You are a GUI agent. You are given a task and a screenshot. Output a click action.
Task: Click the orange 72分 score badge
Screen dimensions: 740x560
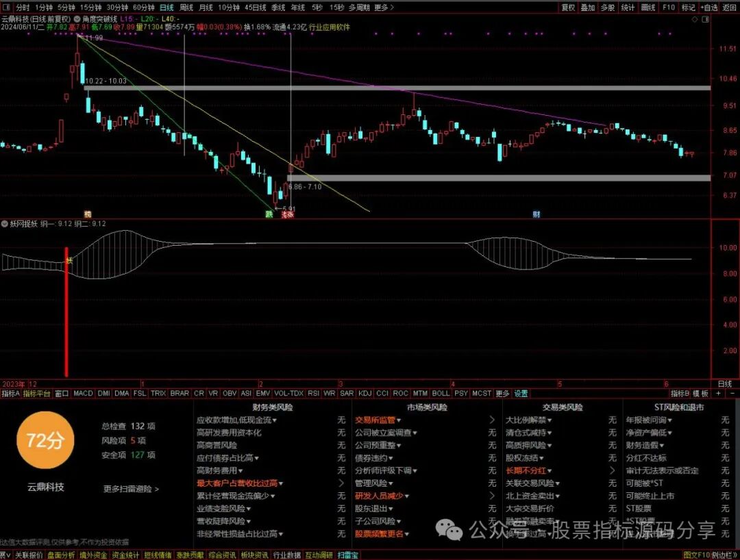click(x=45, y=440)
